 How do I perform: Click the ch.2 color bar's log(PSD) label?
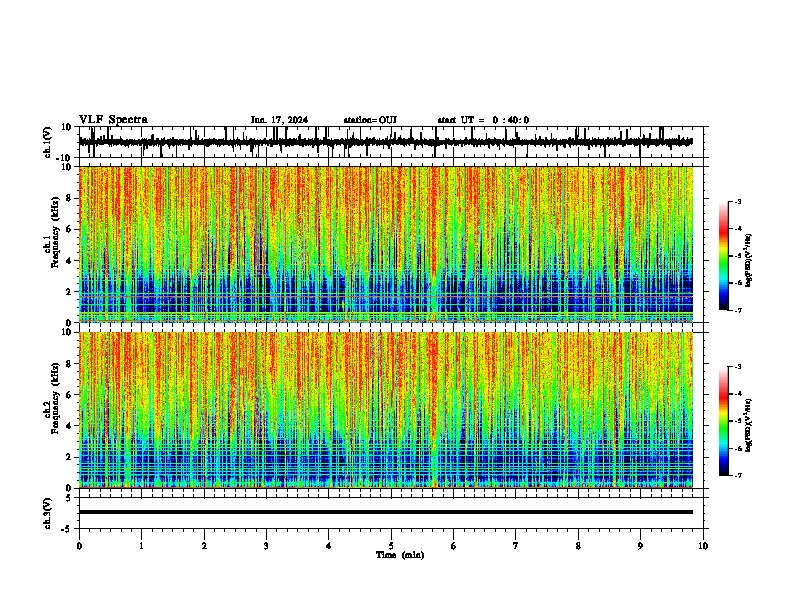point(749,425)
